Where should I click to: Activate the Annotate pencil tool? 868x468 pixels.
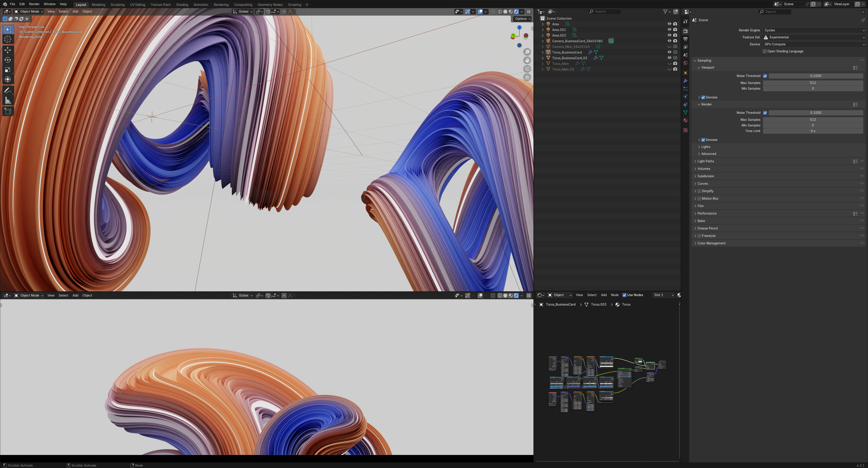[x=8, y=91]
